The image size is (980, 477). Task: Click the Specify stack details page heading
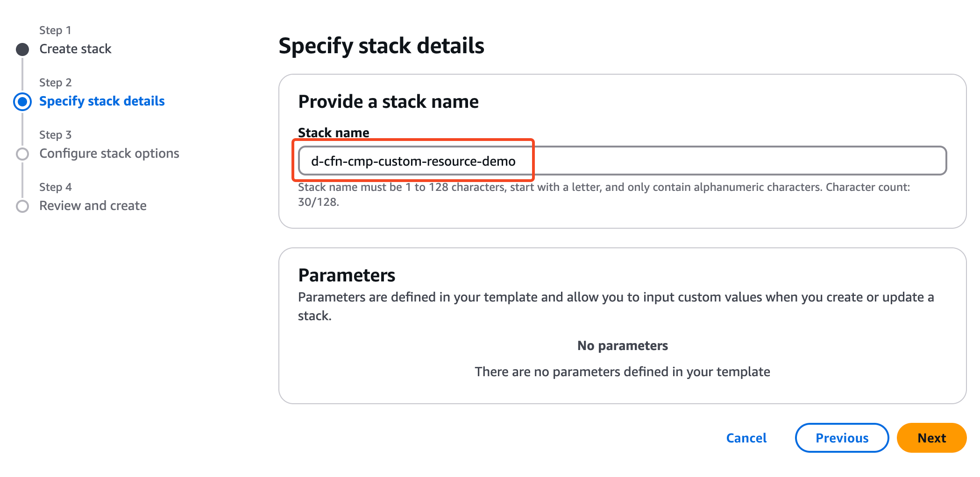(x=381, y=46)
